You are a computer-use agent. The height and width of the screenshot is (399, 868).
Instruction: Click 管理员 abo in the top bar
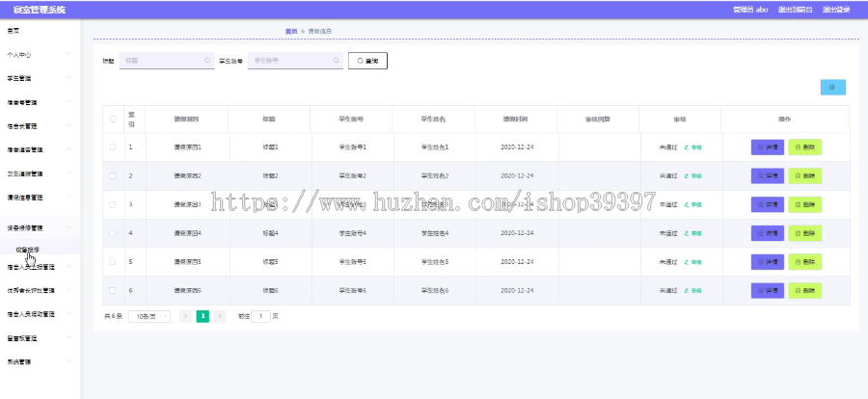pyautogui.click(x=750, y=10)
